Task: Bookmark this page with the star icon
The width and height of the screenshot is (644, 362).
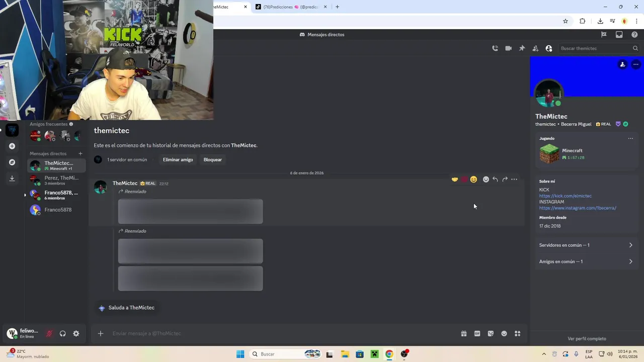Action: click(x=566, y=21)
